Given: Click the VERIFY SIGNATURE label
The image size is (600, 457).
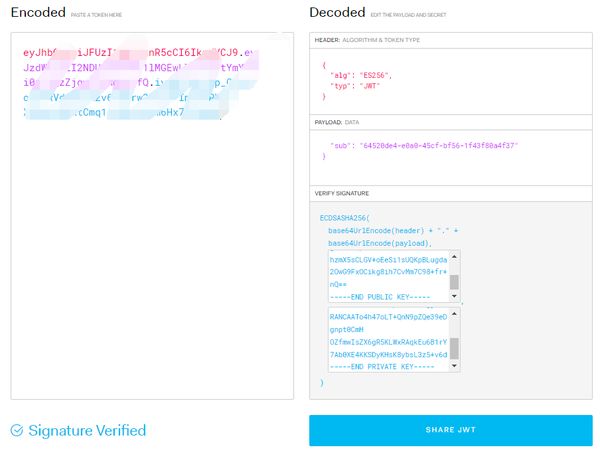Looking at the screenshot, I should [x=342, y=193].
